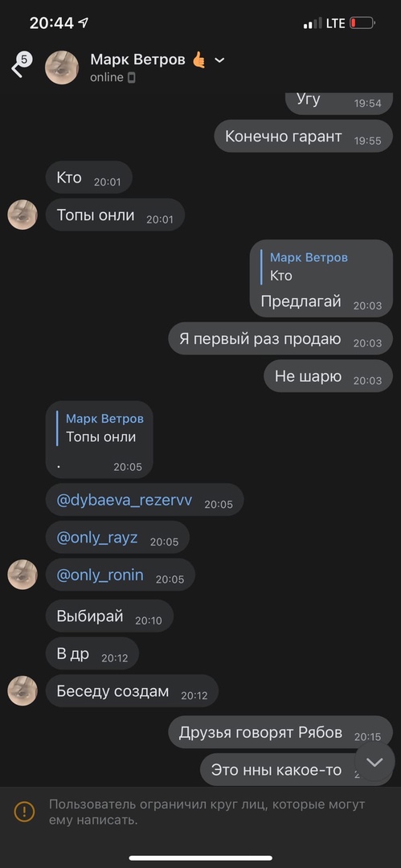401x868 pixels.
Task: Select the 'Друзья говорят Рябов' message
Action: point(280,732)
